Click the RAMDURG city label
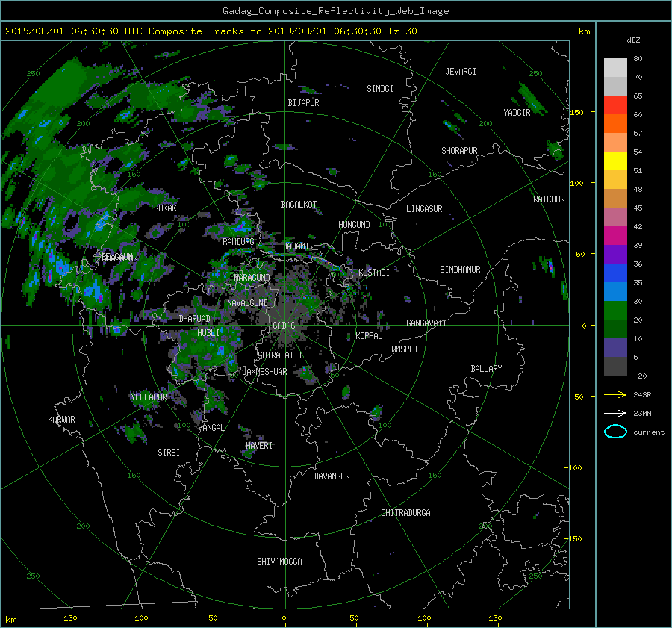672x628 pixels. coord(238,242)
